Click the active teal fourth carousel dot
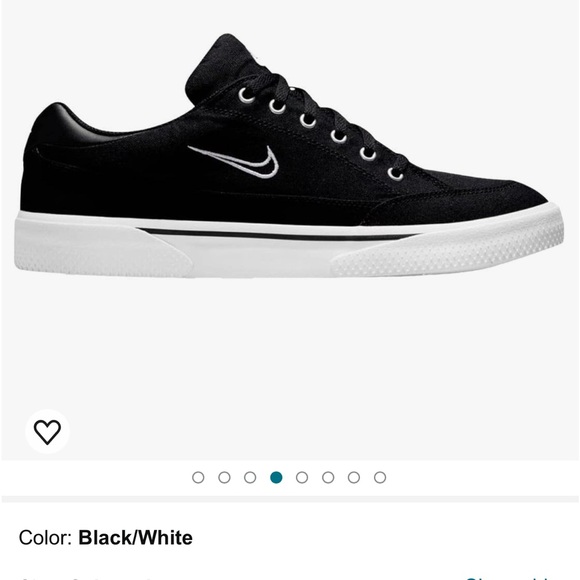Image resolution: width=580 pixels, height=580 pixels. pyautogui.click(x=276, y=478)
